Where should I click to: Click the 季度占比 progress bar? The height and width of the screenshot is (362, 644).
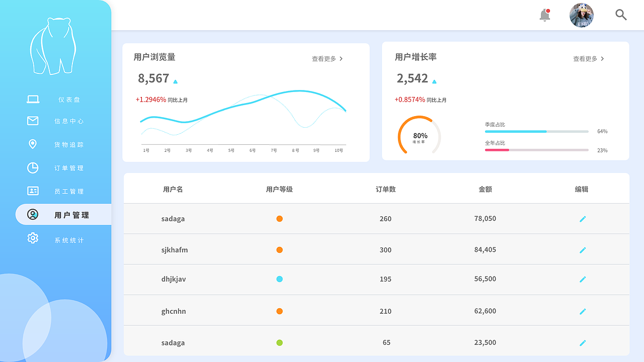coord(536,131)
